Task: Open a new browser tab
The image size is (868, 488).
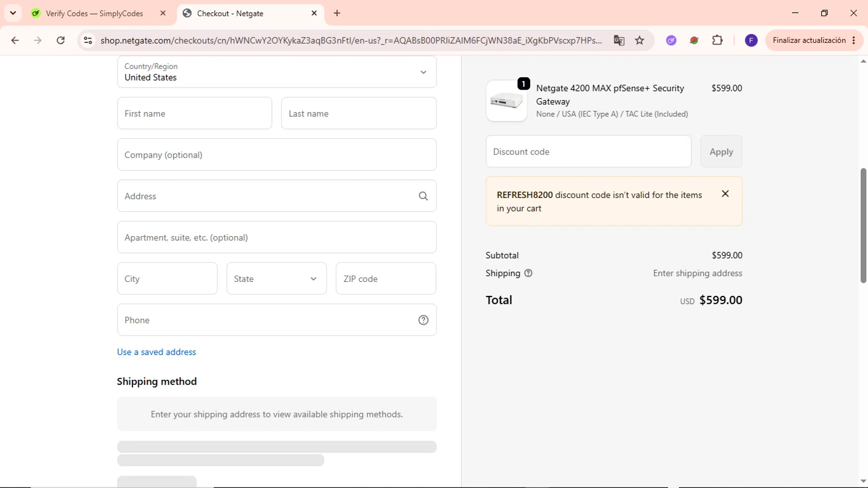Action: [337, 13]
